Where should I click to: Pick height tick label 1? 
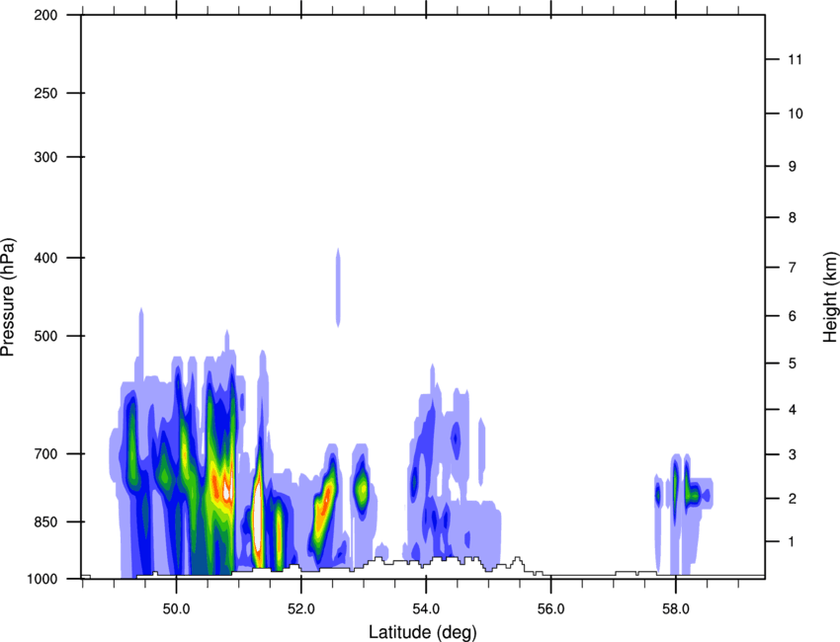(792, 542)
